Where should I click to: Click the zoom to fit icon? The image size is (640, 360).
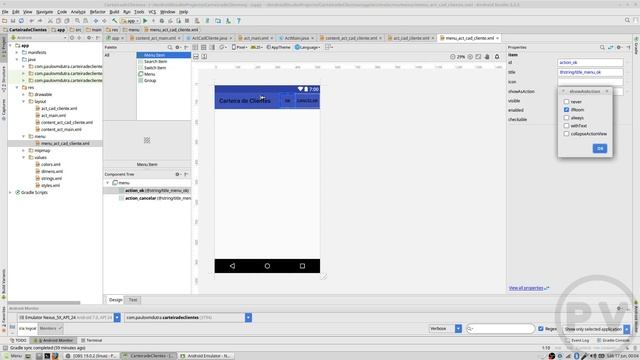coord(478,57)
